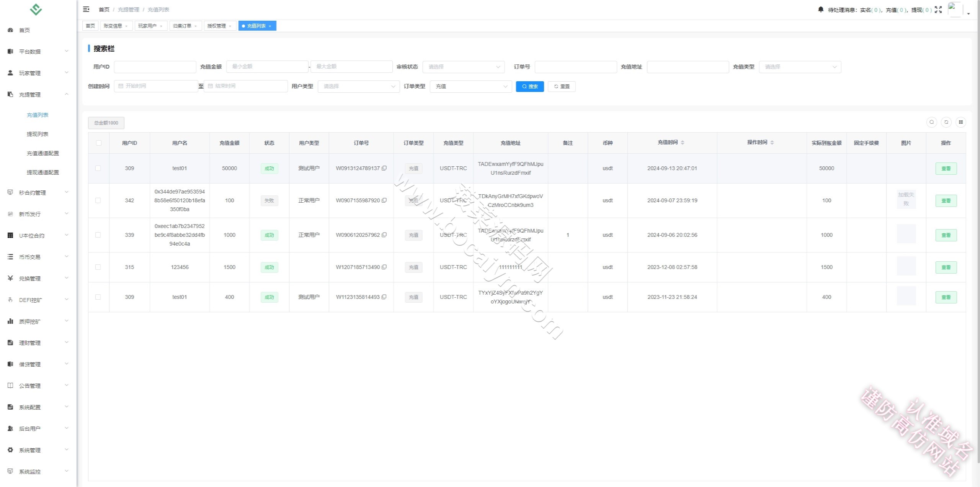
Task: Click the table refresh icon
Action: (x=946, y=122)
